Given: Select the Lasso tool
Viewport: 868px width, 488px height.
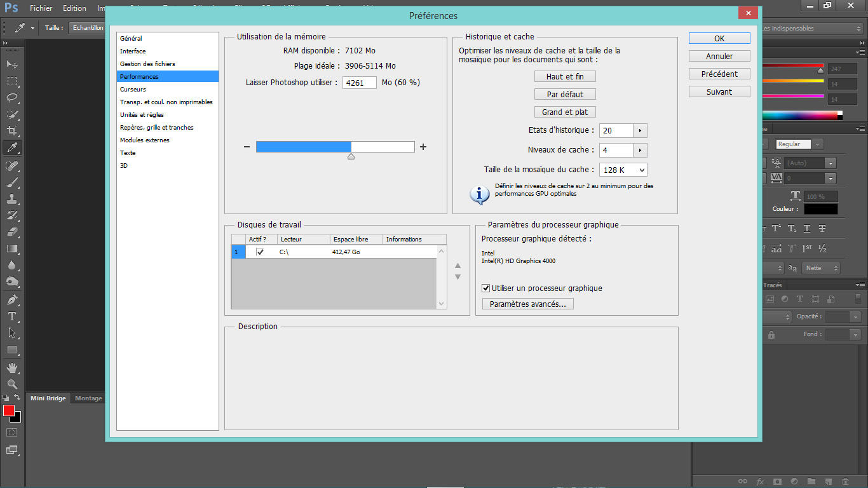Looking at the screenshot, I should tap(12, 98).
